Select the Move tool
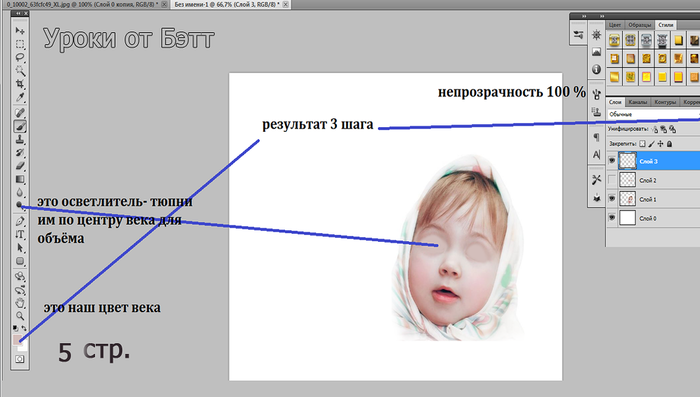Viewport: 700px width, 397px height. (20, 30)
